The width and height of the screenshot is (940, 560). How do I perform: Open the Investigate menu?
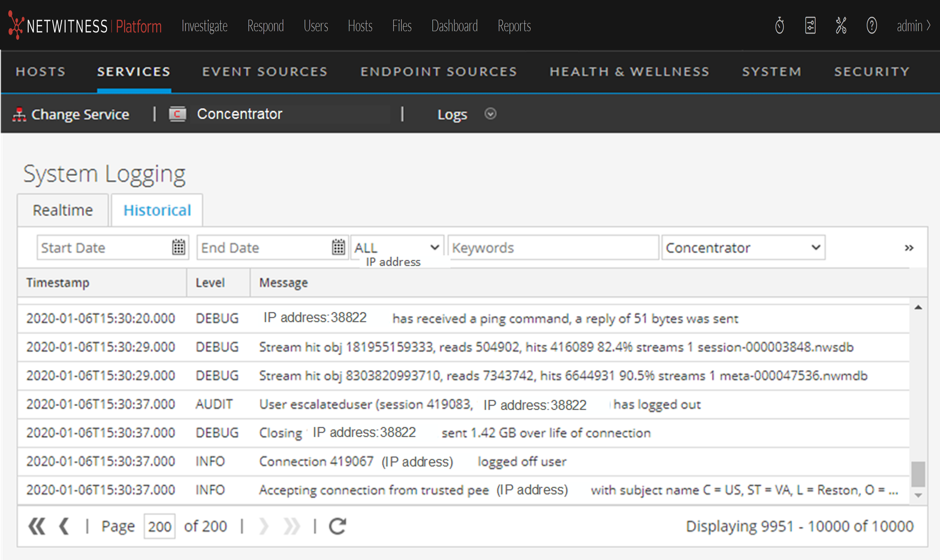pyautogui.click(x=204, y=25)
